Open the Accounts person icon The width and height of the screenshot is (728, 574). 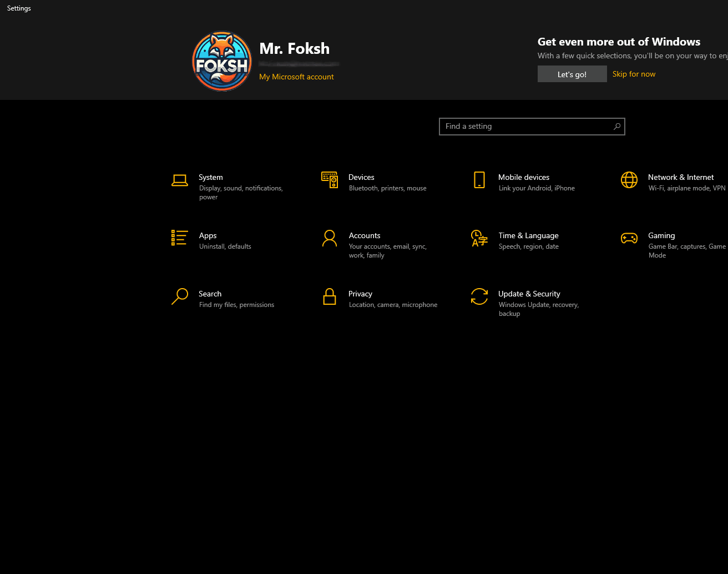(x=330, y=238)
